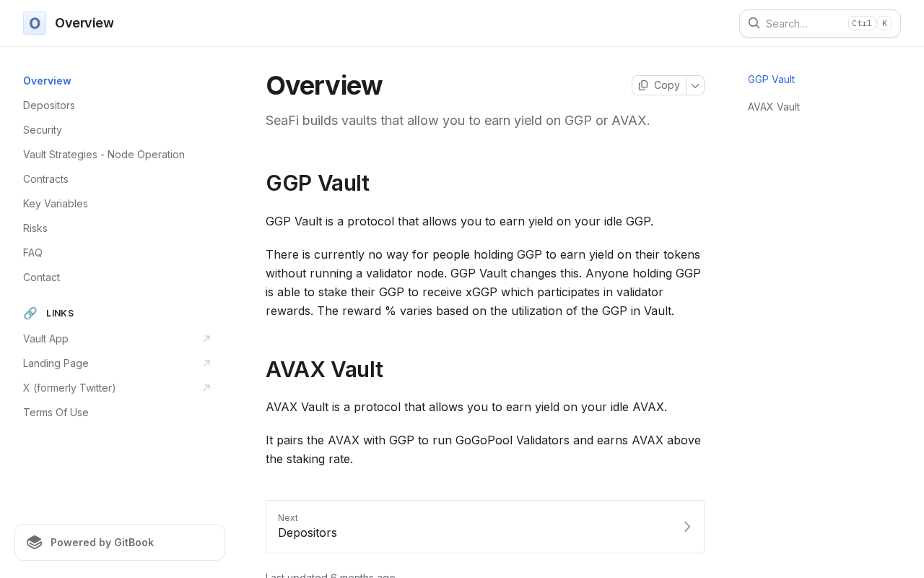
Task: Open the Security page in sidebar
Action: tap(43, 130)
